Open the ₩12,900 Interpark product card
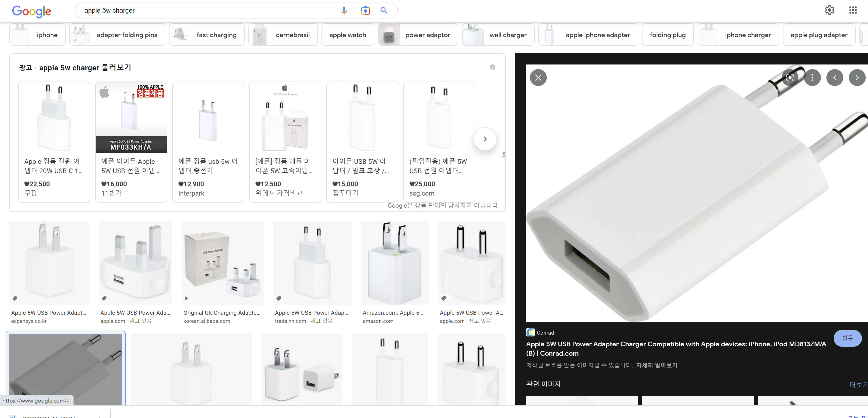868x418 pixels. [x=208, y=142]
